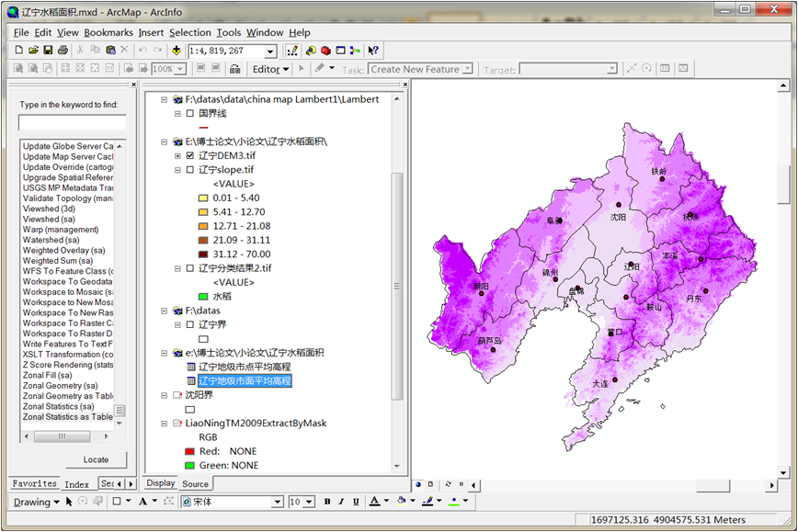Click the Save map document icon
This screenshot has width=798, height=532.
click(48, 50)
